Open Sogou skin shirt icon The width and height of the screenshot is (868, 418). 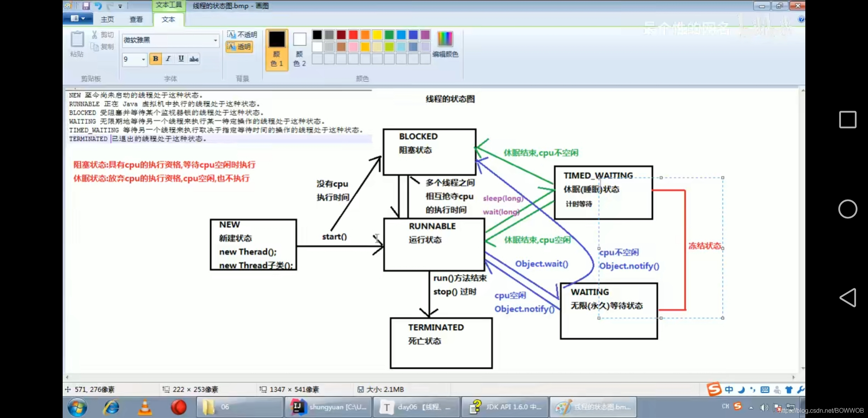point(789,390)
